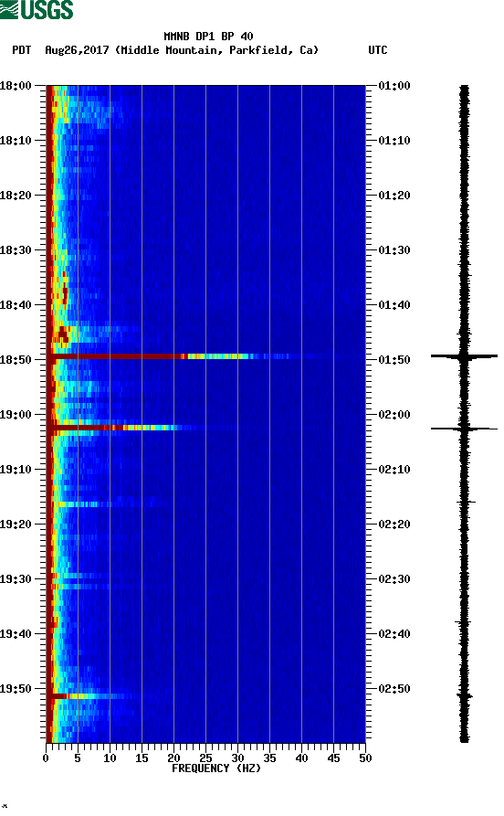
Task: Click the '19:30' PDT time label
Action: (x=16, y=579)
